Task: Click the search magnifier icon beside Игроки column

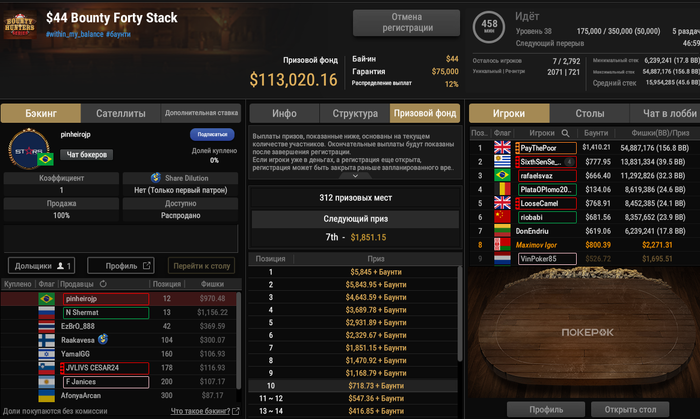Action: (x=565, y=133)
